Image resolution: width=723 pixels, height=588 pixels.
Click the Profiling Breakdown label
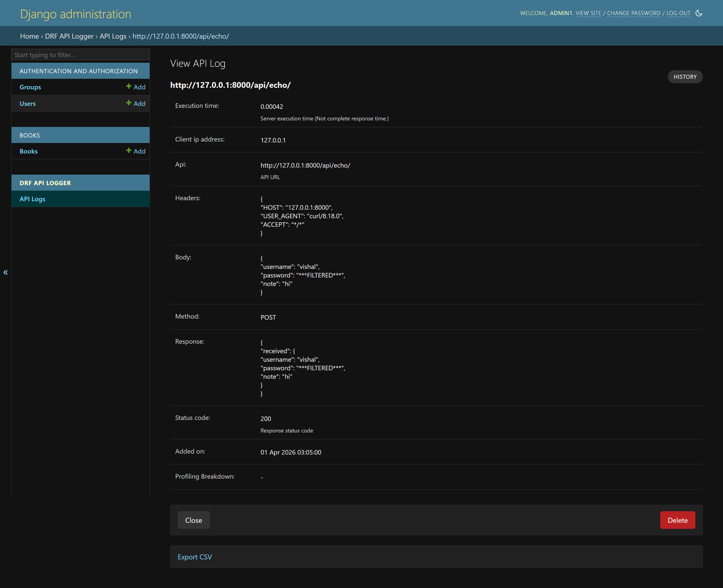coord(205,476)
